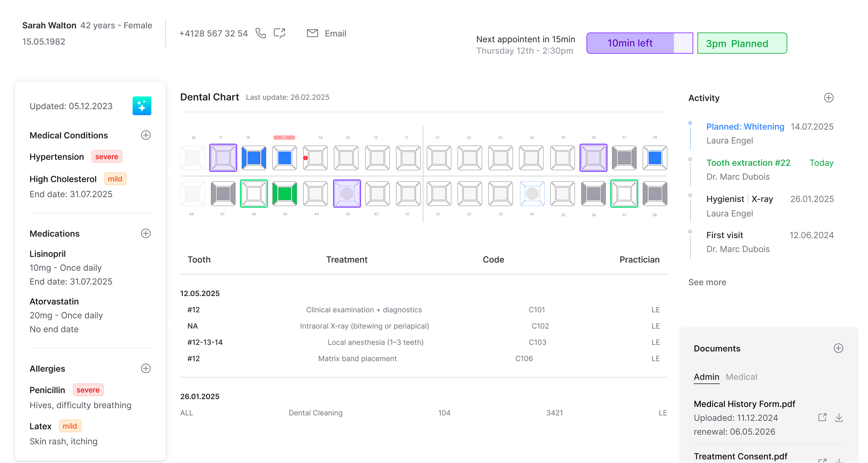Select tooth 17 in the dental chart
This screenshot has width=868, height=463.
(x=223, y=158)
